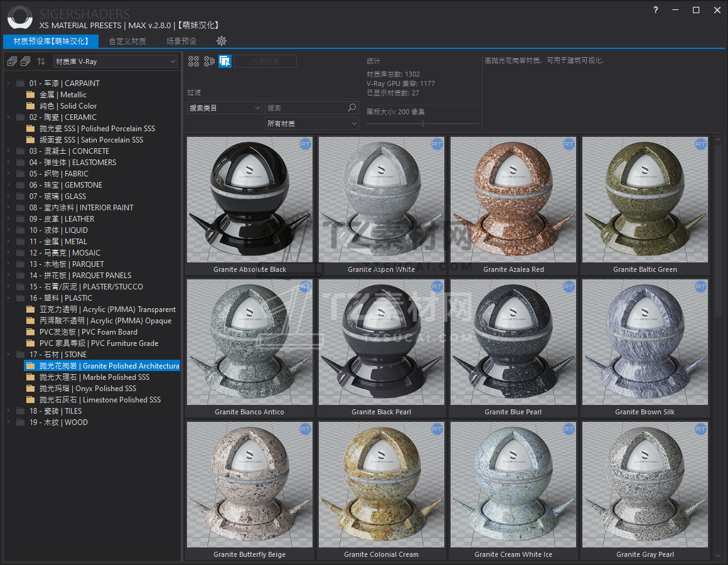
Task: Open the 搜索类目 search category dropdown
Action: tap(225, 108)
